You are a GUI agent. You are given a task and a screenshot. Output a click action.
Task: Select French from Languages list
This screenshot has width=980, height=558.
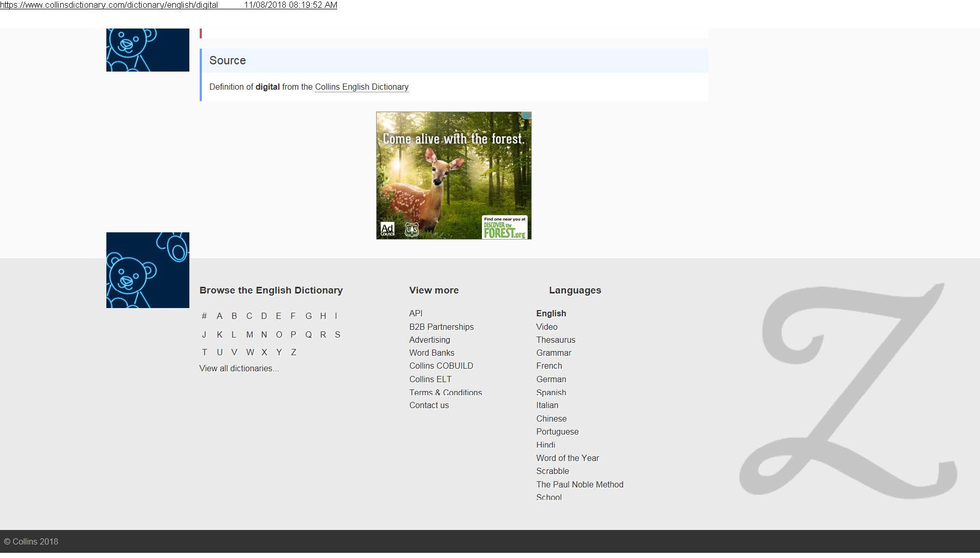pyautogui.click(x=549, y=366)
